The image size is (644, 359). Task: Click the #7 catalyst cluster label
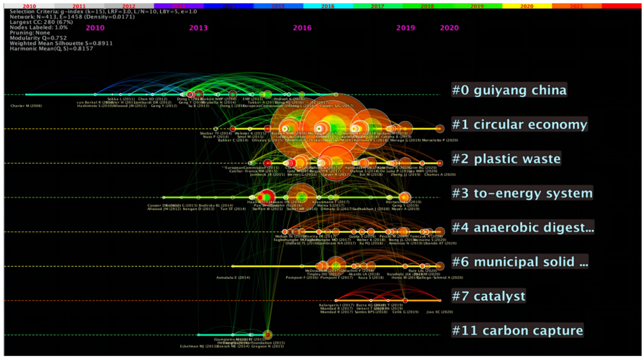point(489,296)
